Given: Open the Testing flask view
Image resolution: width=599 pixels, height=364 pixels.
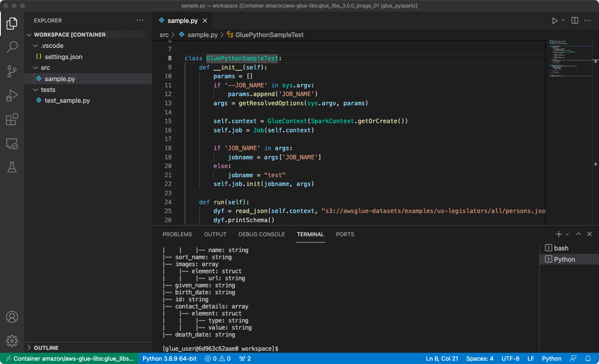Looking at the screenshot, I should click(12, 167).
